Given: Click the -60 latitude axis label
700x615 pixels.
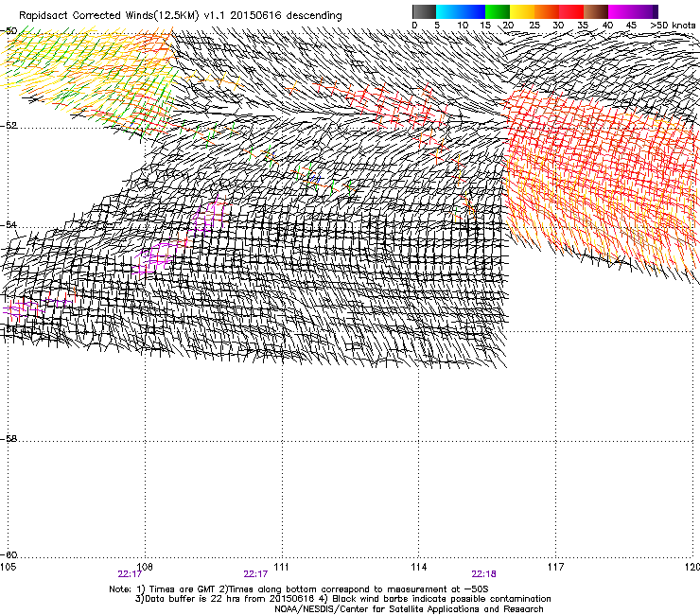Looking at the screenshot, I should pos(9,555).
